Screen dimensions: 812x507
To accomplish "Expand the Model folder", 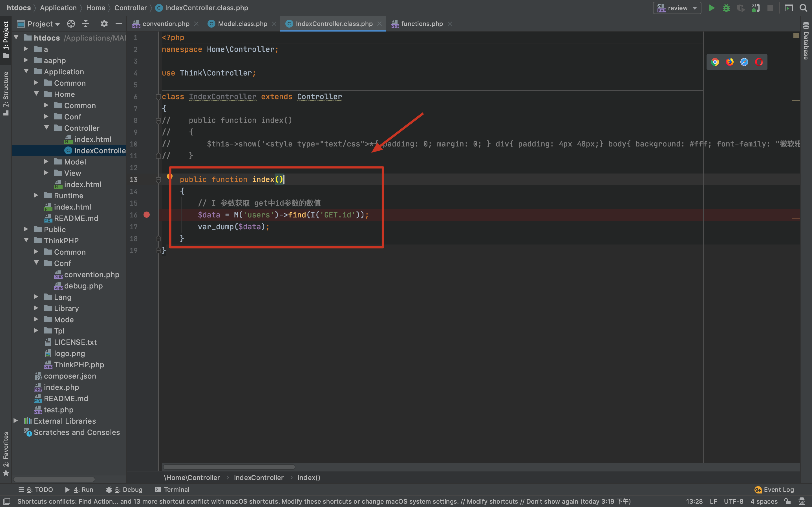I will [46, 162].
